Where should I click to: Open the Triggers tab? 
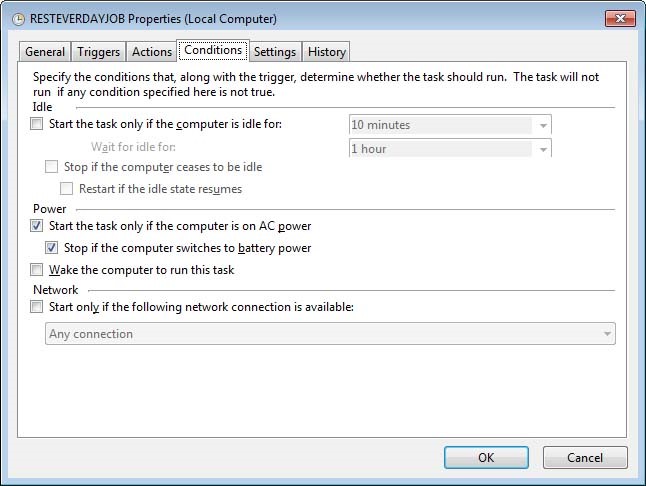pyautogui.click(x=98, y=52)
